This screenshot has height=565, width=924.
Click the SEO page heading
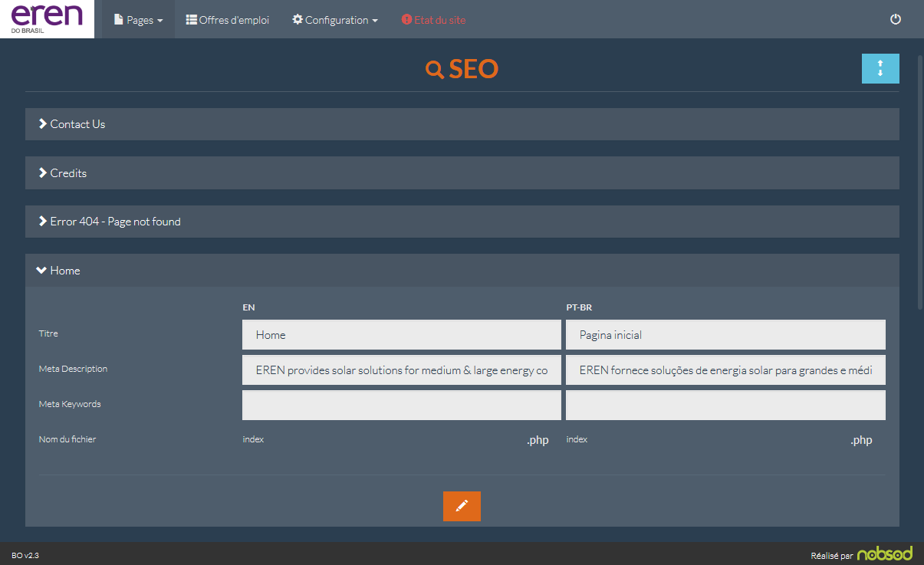(462, 69)
